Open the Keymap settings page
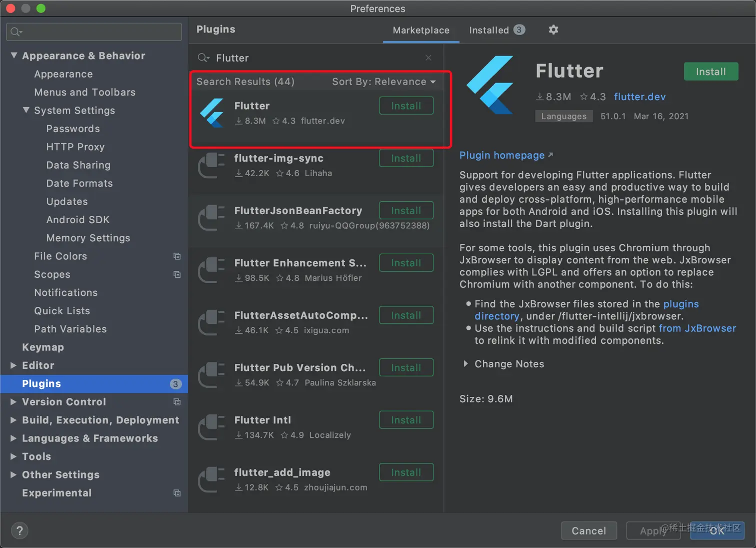 click(x=43, y=347)
